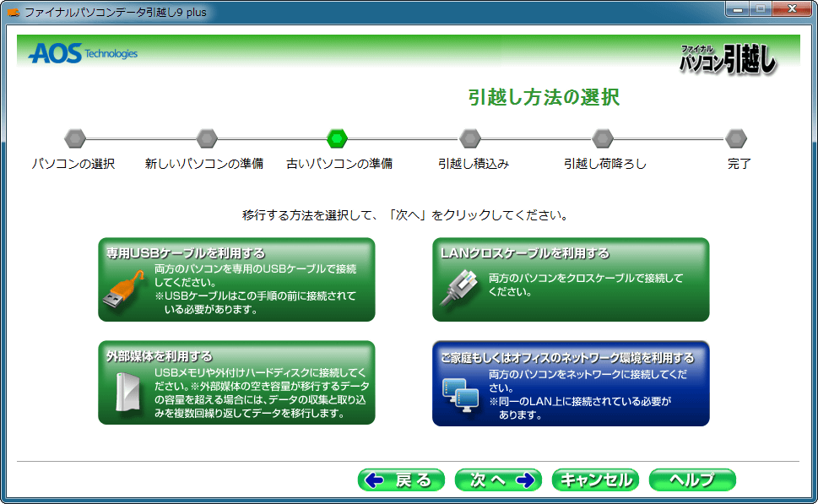Click the LAN cable connector icon
Screen dimensions: 818x504
click(459, 287)
